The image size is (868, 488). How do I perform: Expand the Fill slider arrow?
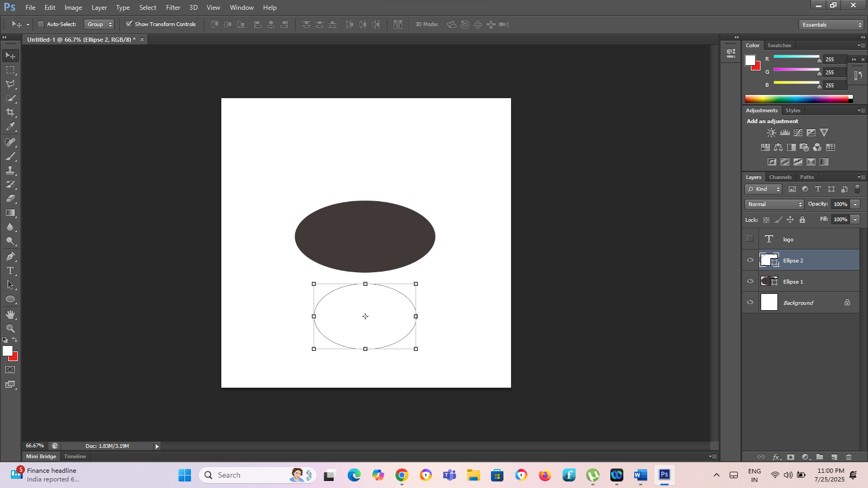pyautogui.click(x=856, y=220)
